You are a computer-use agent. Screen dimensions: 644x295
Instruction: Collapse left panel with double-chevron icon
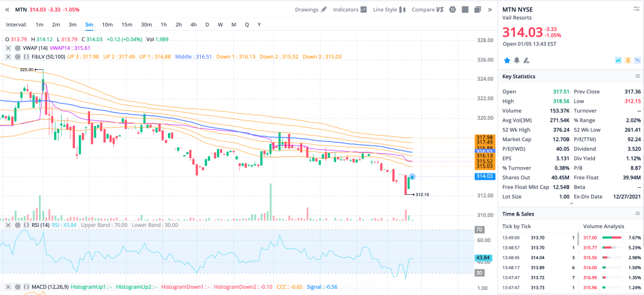pyautogui.click(x=8, y=9)
